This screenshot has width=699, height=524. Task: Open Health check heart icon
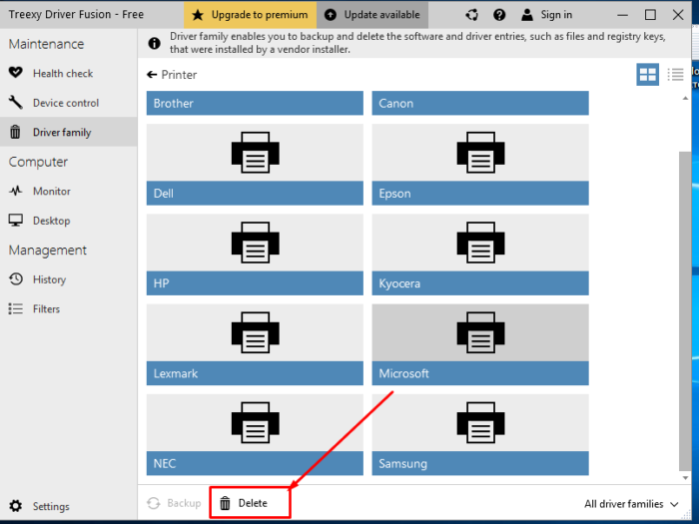(16, 73)
